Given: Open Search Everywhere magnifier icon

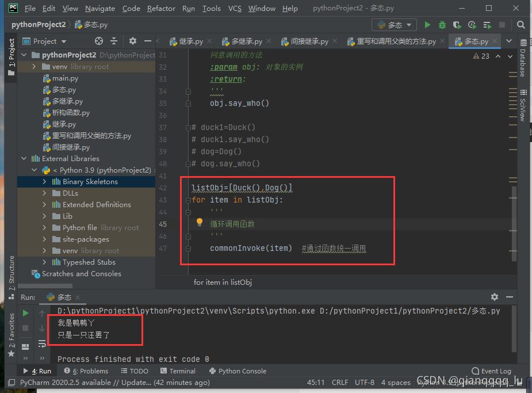Looking at the screenshot, I should (x=520, y=25).
